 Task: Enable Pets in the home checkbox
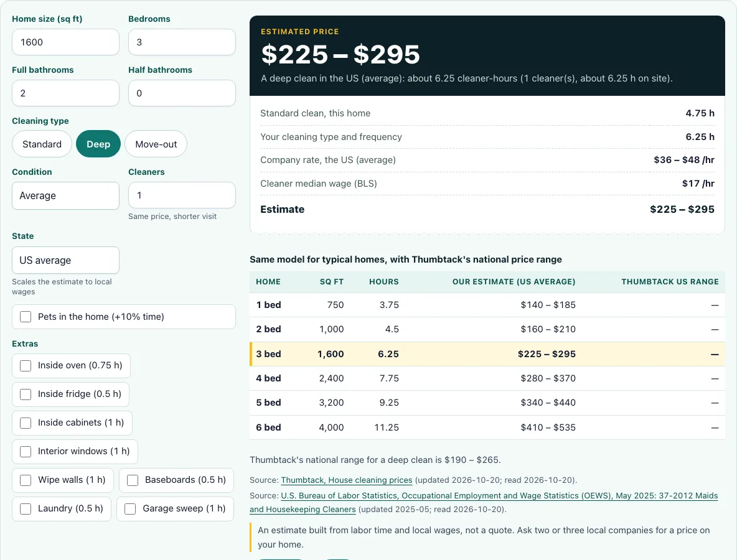26,317
